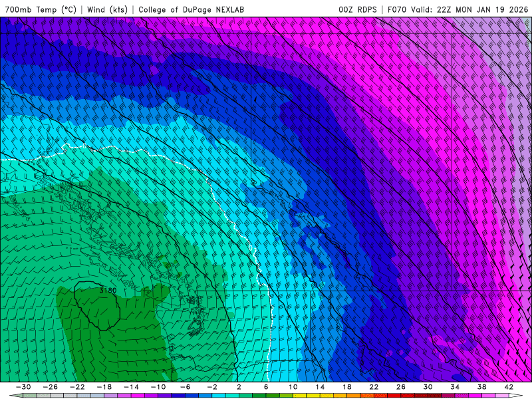Viewport: 532px width, 399px height.
Task: Click the positive 22 value on the color scale
Action: [374, 387]
